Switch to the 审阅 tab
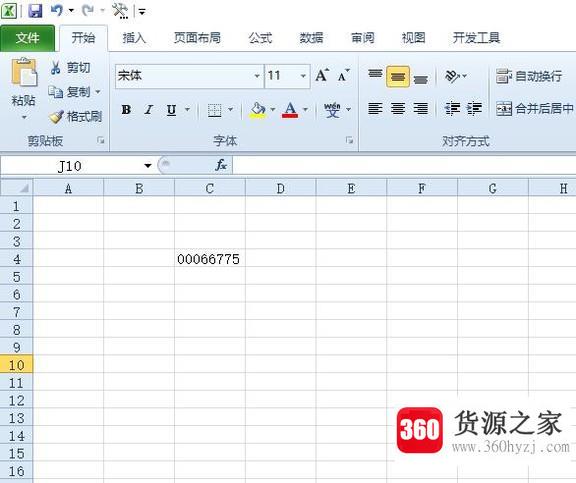The width and height of the screenshot is (576, 483). (363, 38)
